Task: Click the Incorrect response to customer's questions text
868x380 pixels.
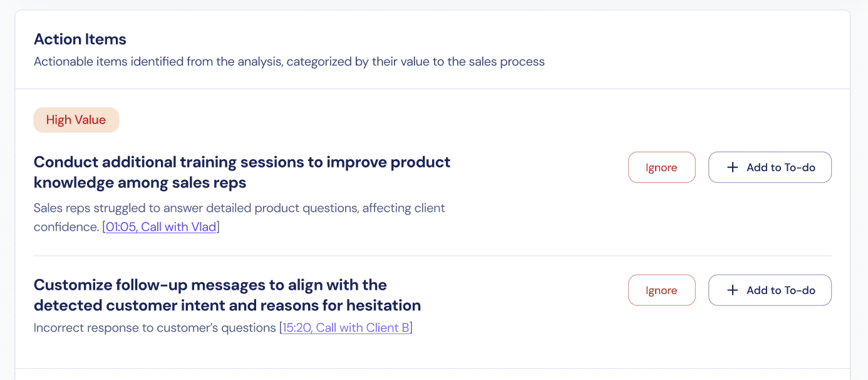Action: pyautogui.click(x=155, y=328)
